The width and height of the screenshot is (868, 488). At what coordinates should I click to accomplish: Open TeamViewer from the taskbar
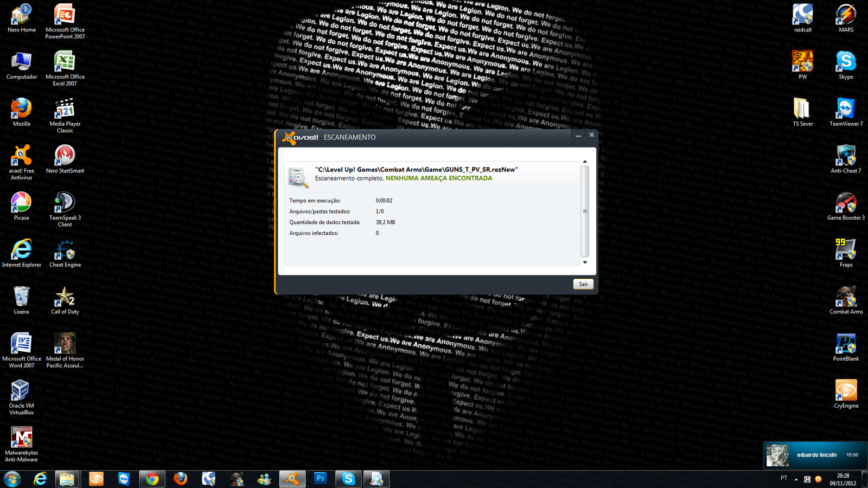[x=124, y=479]
